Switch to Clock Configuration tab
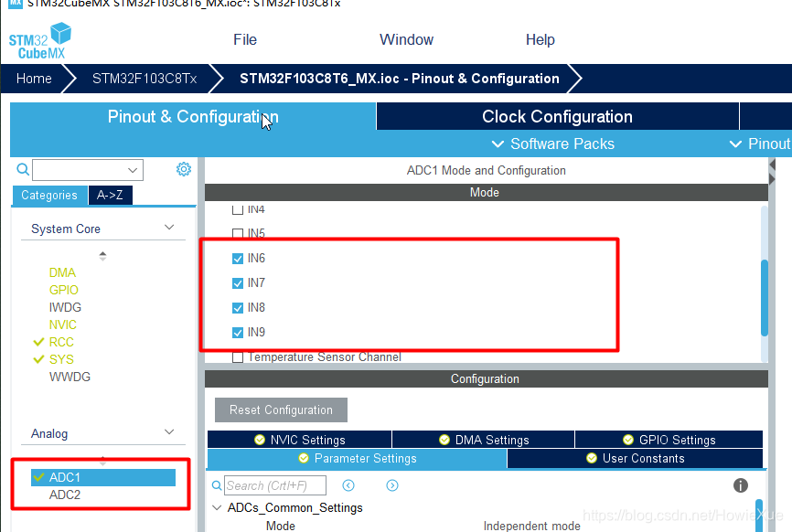 pos(558,117)
